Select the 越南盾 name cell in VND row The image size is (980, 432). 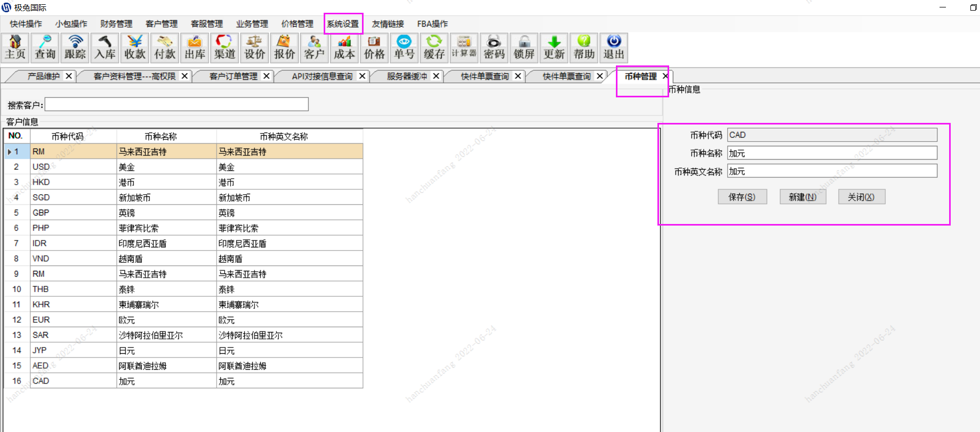167,259
